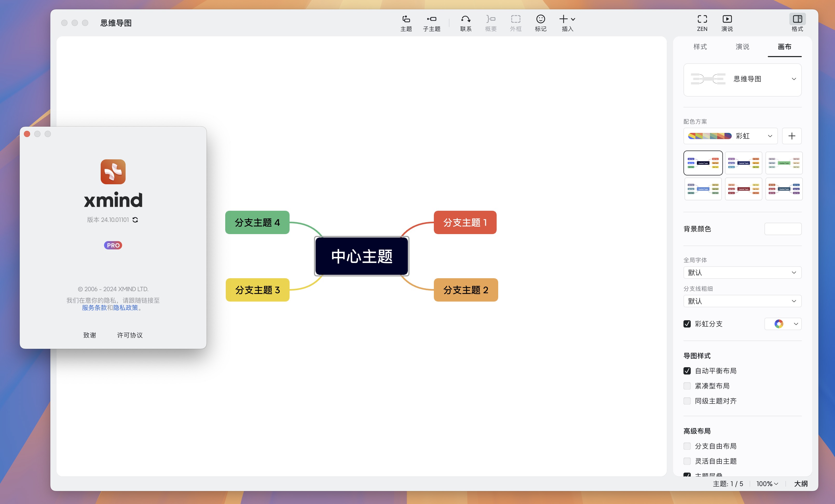Enable 同级主题对齐 checkbox
The height and width of the screenshot is (504, 835).
click(x=687, y=401)
